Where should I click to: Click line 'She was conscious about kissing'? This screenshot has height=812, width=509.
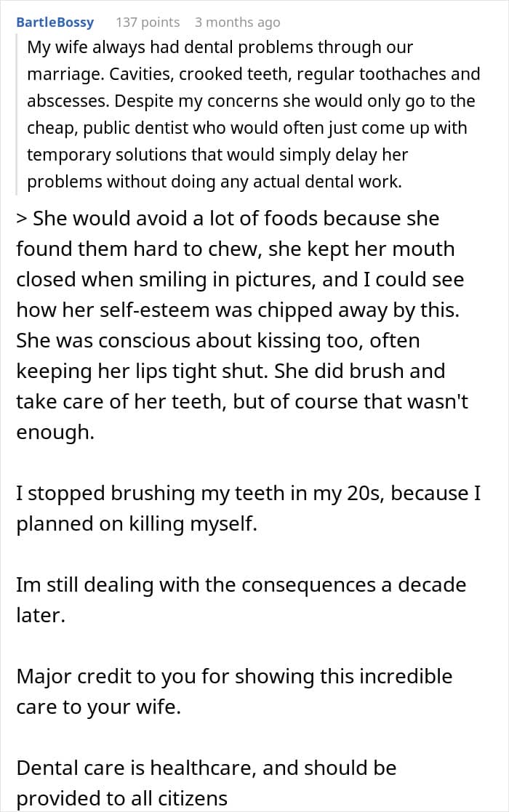[218, 341]
